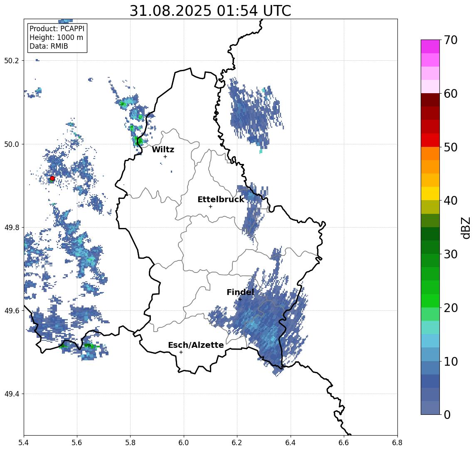476x451 pixels.
Task: Click the 60 tick on the colorbar
Action: click(451, 94)
